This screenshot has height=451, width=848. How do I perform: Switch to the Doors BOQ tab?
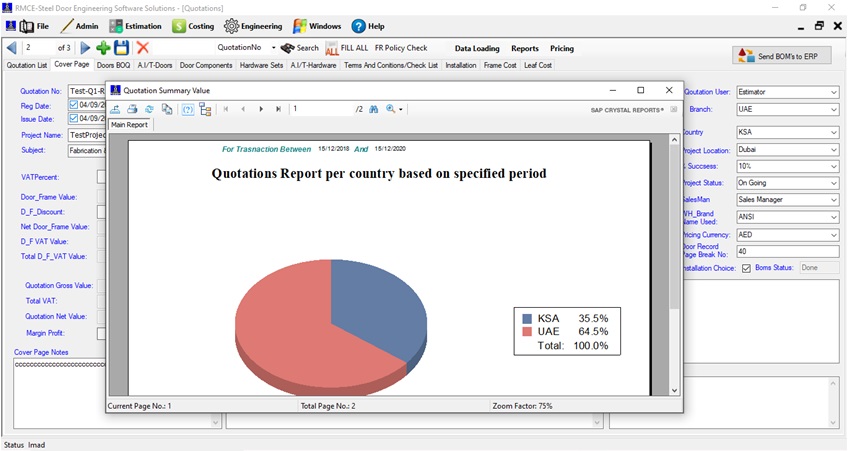[x=114, y=65]
